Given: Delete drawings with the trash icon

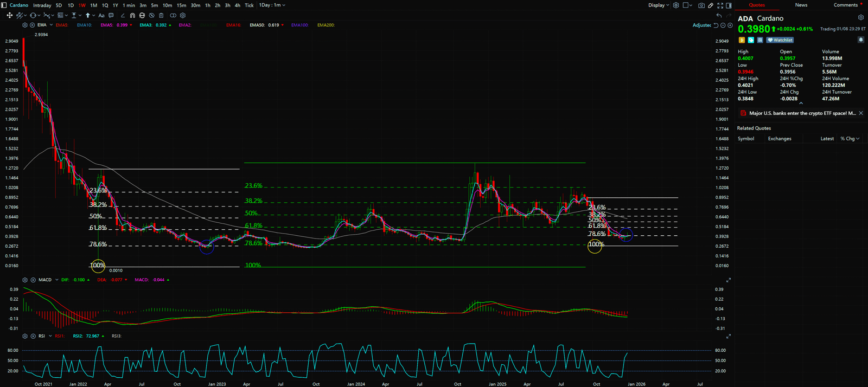Looking at the screenshot, I should click(161, 16).
